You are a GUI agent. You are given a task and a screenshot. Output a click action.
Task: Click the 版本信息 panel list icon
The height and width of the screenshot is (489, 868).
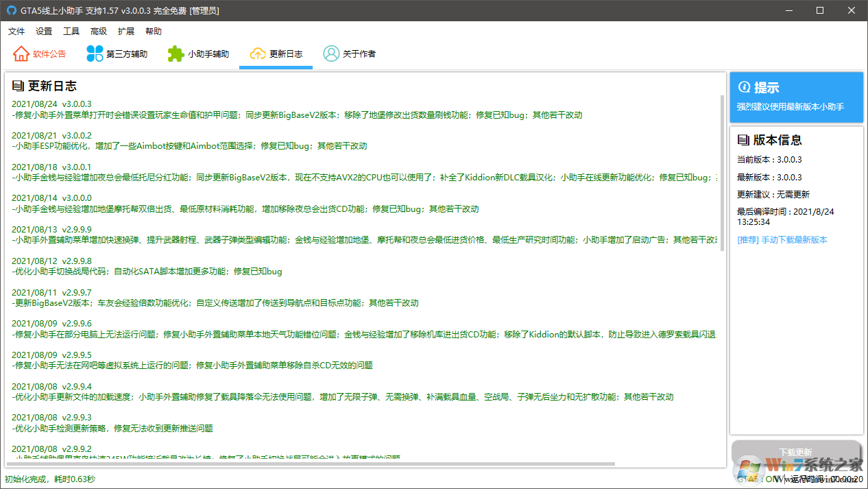coord(743,140)
